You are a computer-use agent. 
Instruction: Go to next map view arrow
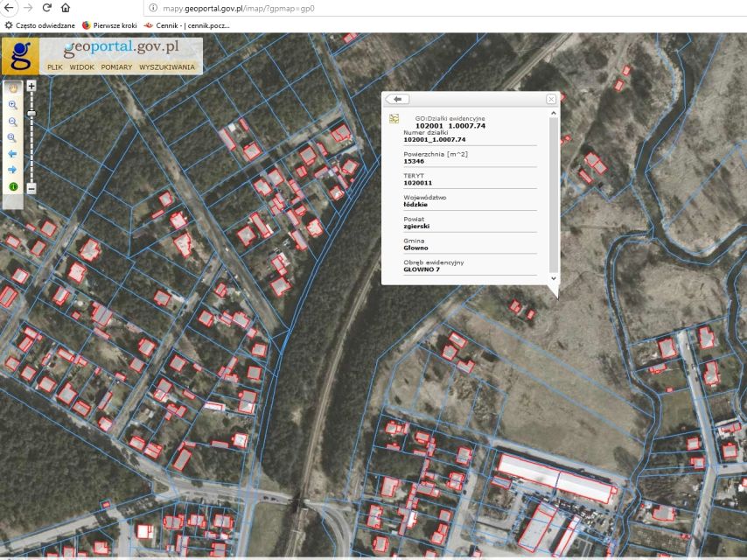coord(12,170)
